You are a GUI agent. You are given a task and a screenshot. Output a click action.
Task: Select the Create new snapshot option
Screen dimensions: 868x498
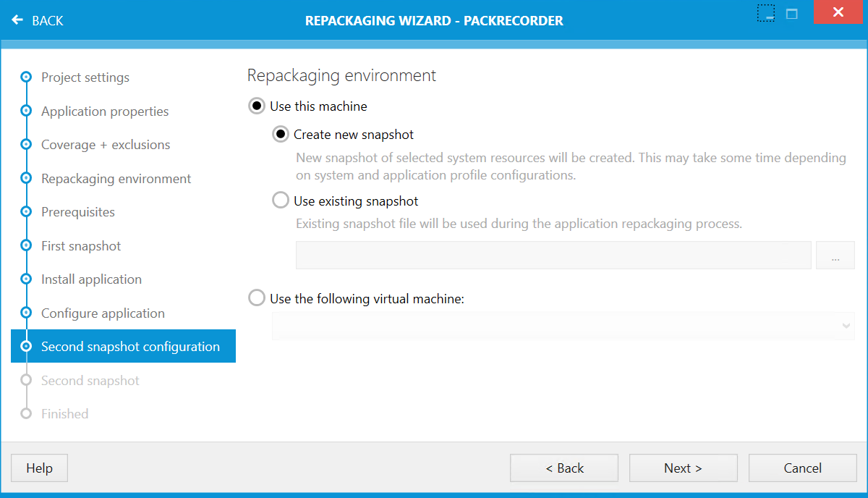tap(281, 134)
